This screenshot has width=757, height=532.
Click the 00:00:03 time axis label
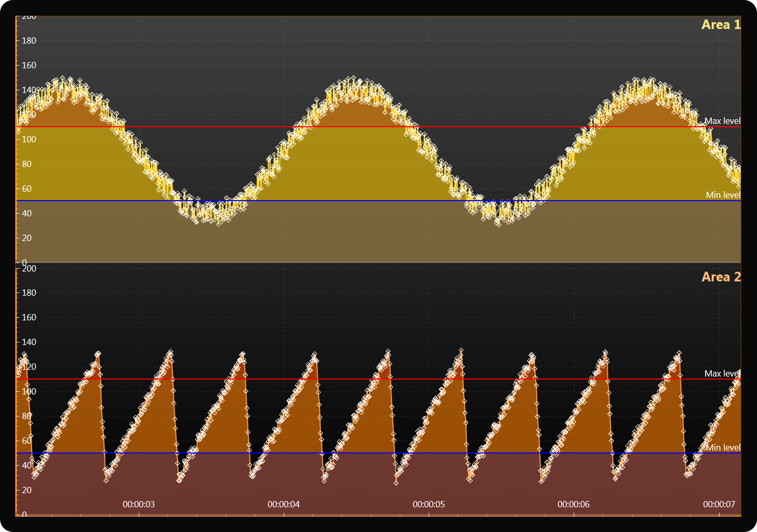(139, 504)
